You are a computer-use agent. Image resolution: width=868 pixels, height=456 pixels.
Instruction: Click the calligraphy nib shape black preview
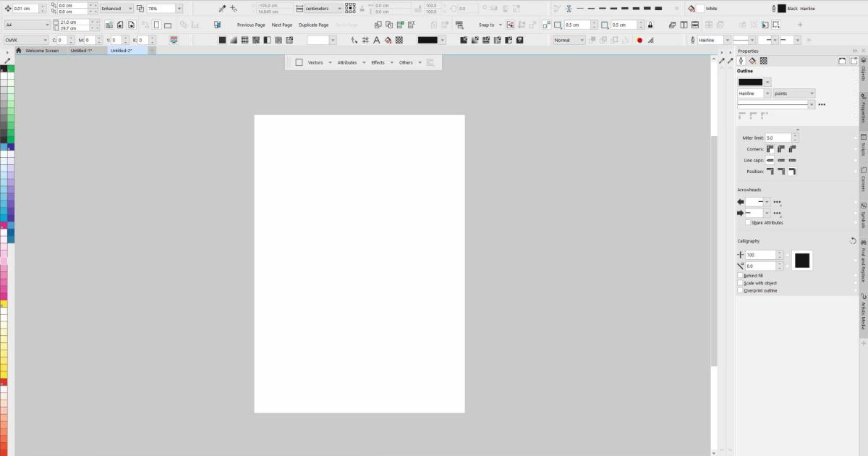tap(802, 261)
